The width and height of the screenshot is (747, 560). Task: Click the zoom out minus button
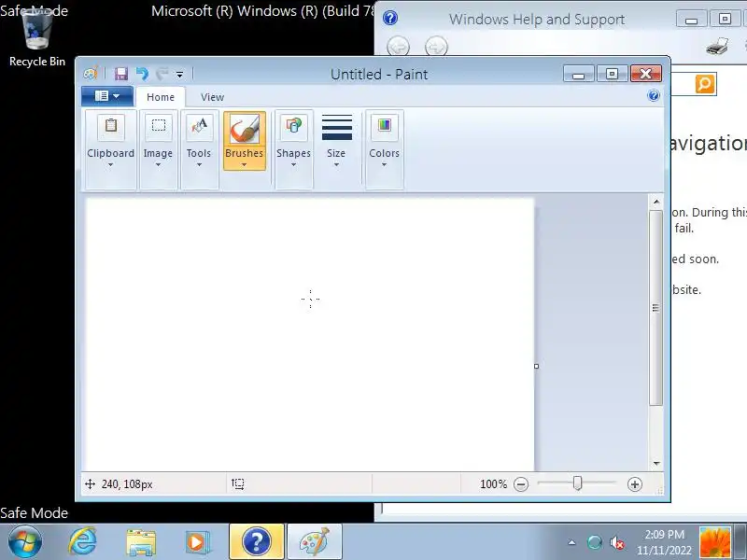click(x=521, y=484)
